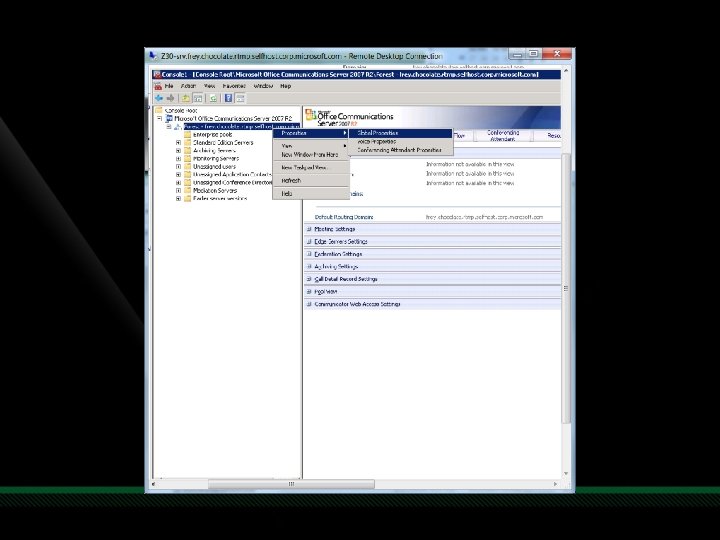Select the Enterprise pools tree item
The width and height of the screenshot is (720, 540).
tap(213, 135)
